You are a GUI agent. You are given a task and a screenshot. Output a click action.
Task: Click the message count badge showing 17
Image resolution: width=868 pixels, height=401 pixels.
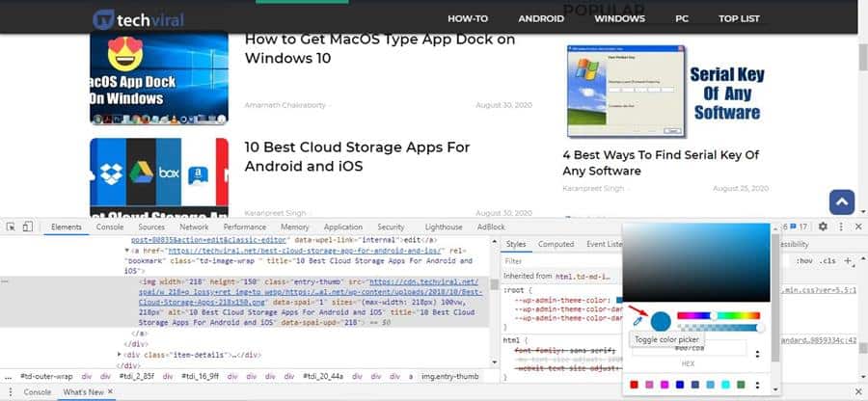pyautogui.click(x=800, y=227)
